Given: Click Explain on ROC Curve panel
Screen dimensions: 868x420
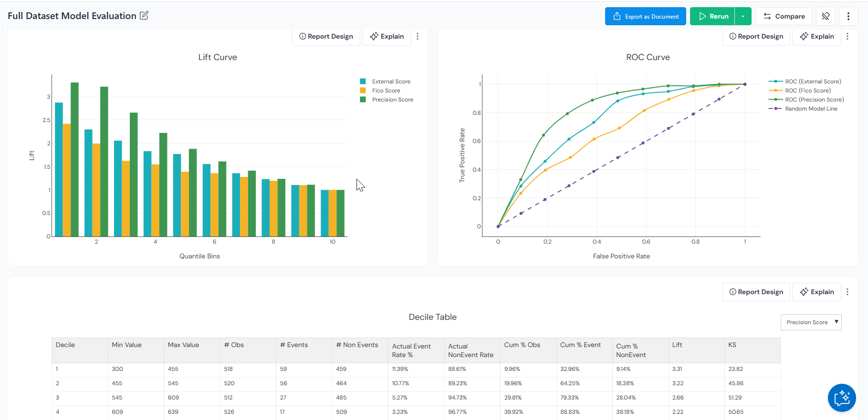Looking at the screenshot, I should (816, 37).
